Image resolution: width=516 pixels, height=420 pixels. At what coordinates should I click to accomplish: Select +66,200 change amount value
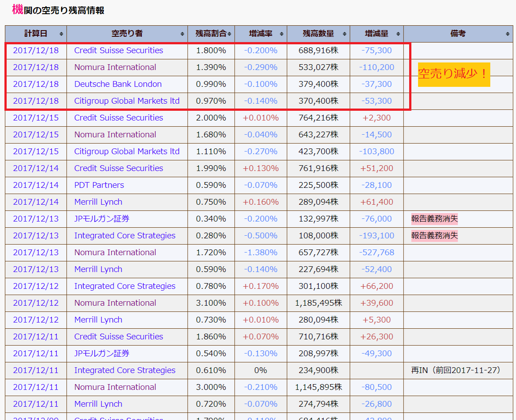point(376,286)
